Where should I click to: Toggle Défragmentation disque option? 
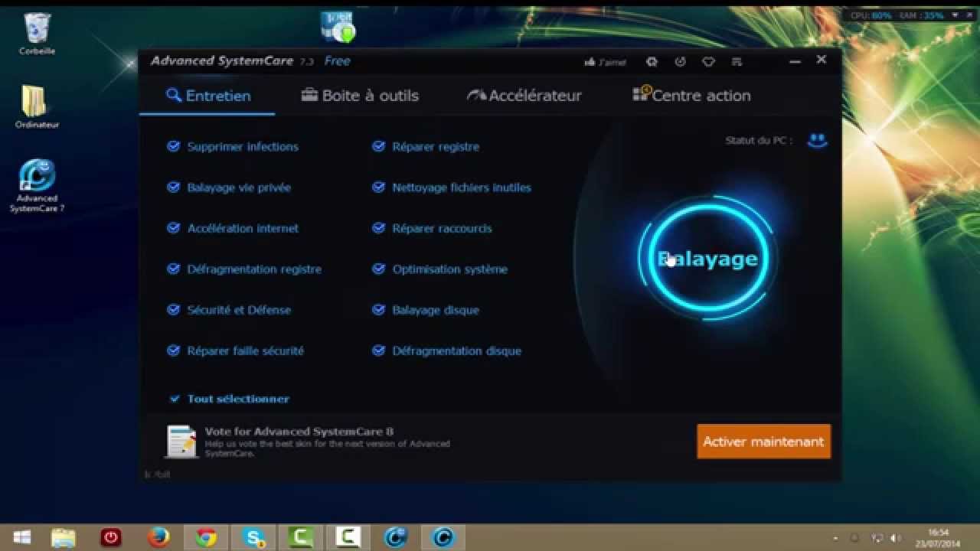click(378, 350)
